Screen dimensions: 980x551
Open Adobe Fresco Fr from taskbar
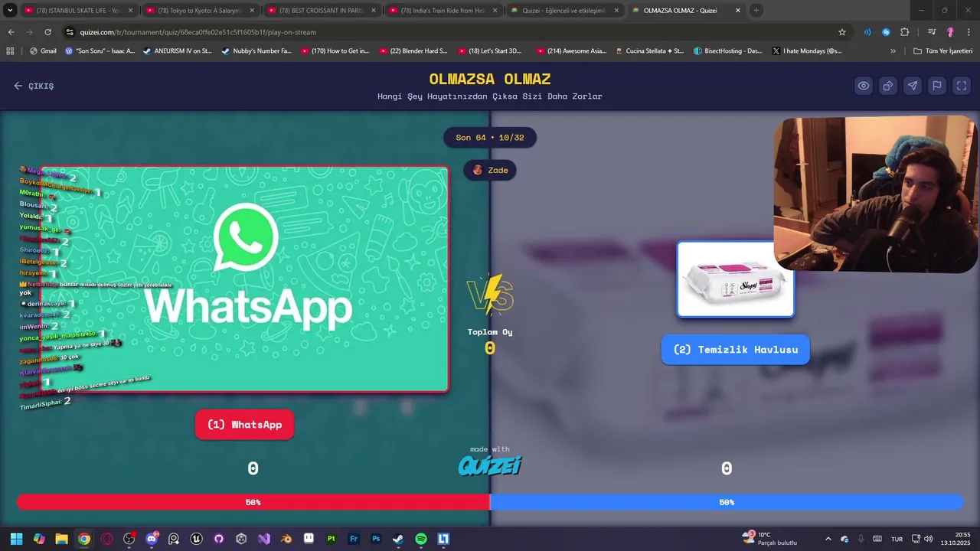[x=354, y=539]
